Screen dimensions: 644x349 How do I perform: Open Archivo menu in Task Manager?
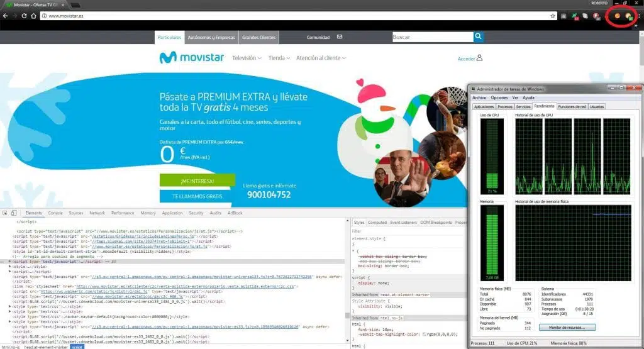pos(479,97)
